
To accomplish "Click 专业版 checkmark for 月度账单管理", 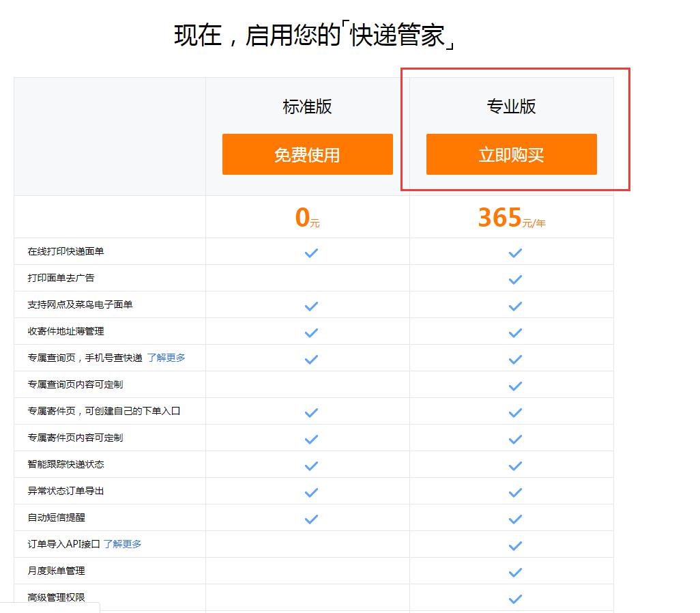I will 515,572.
